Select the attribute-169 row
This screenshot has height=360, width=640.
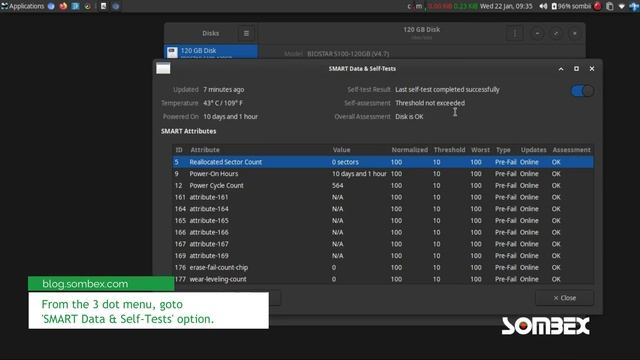tap(383, 256)
